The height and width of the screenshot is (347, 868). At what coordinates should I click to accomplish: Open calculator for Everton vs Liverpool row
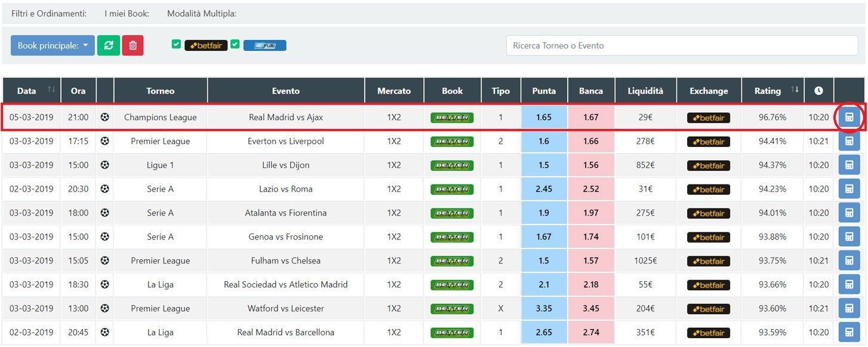849,142
